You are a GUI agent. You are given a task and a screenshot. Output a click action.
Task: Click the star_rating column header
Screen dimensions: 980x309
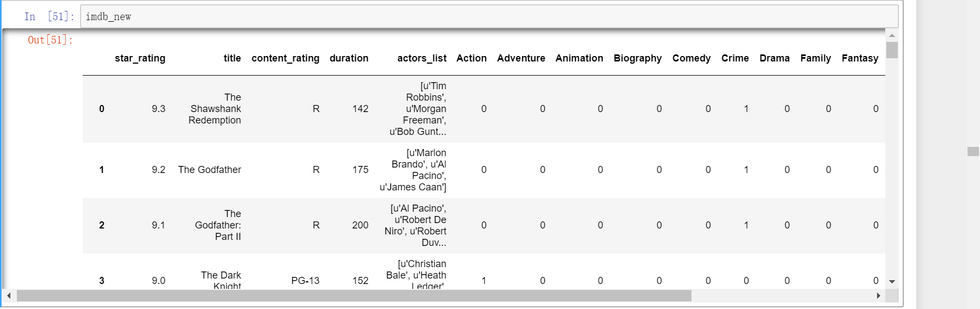click(x=140, y=58)
